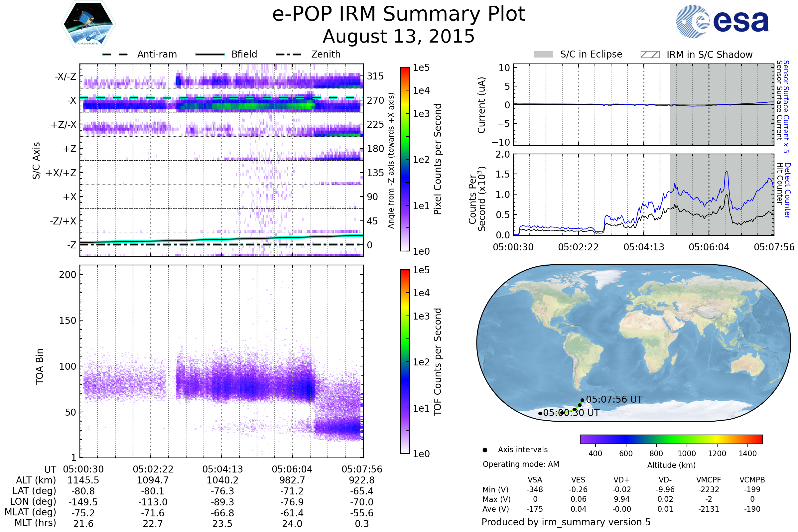798x532 pixels.
Task: Click the IRM in S/C Shadow hatched patch
Action: coord(650,55)
